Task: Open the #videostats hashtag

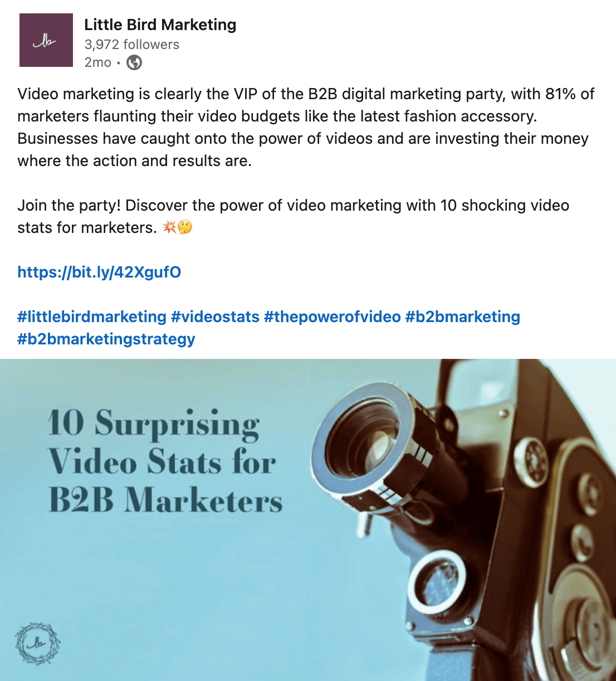Action: (215, 317)
